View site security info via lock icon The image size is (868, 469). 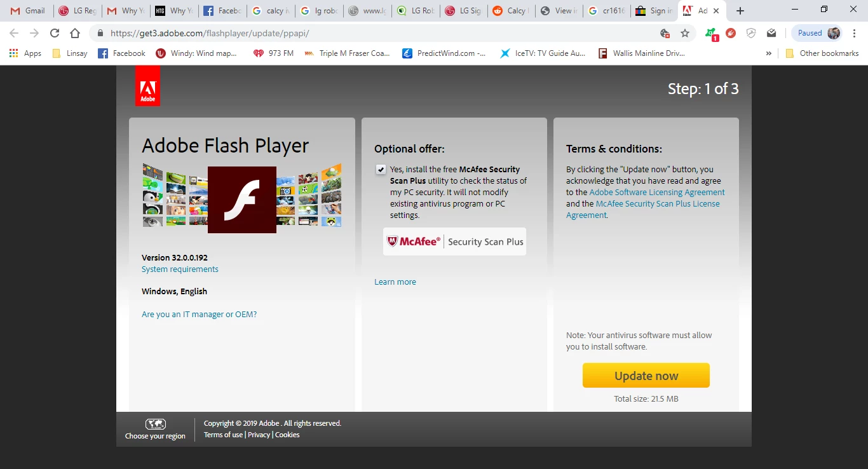(100, 33)
